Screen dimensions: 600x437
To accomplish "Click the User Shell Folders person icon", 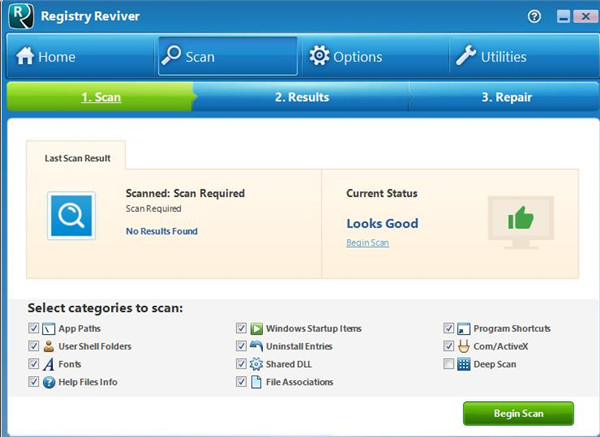I will [x=49, y=346].
